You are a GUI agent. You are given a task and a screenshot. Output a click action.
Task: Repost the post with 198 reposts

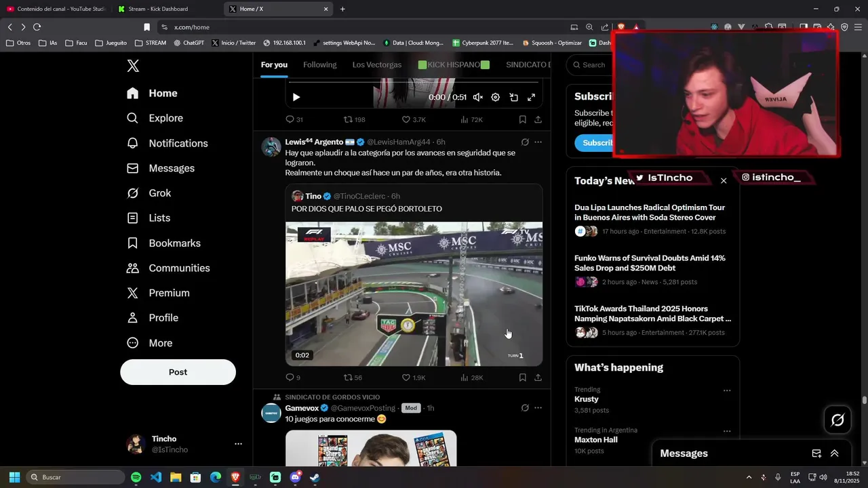click(354, 119)
